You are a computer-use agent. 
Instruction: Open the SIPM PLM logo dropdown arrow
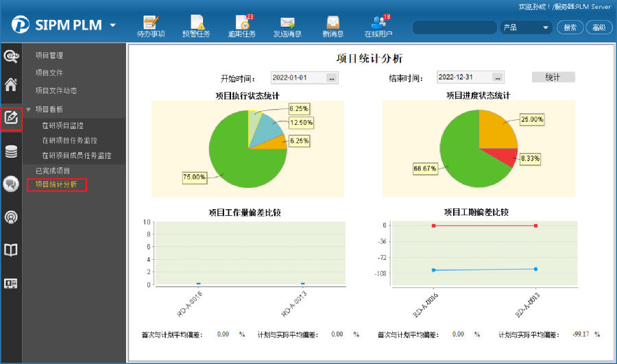[x=112, y=26]
